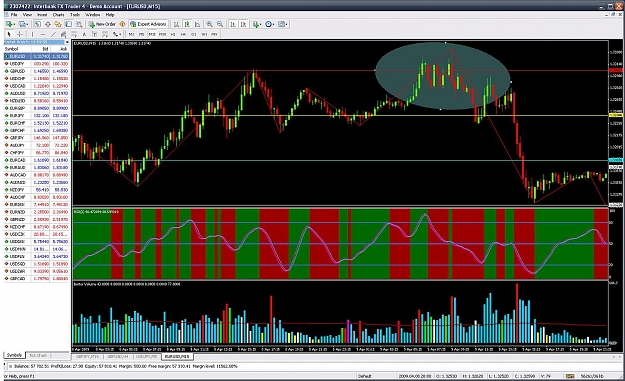Image resolution: width=625 pixels, height=381 pixels.
Task: Switch to the GBPJPY,M15 chart tab
Action: tap(87, 356)
